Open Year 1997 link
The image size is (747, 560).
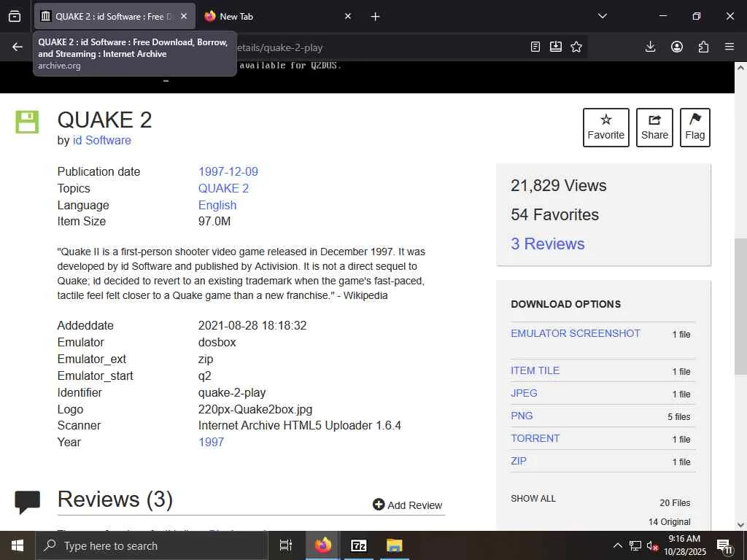[211, 442]
